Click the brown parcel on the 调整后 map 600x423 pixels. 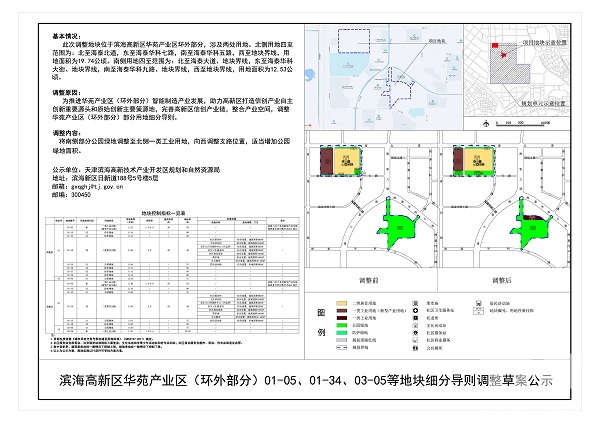click(x=458, y=159)
